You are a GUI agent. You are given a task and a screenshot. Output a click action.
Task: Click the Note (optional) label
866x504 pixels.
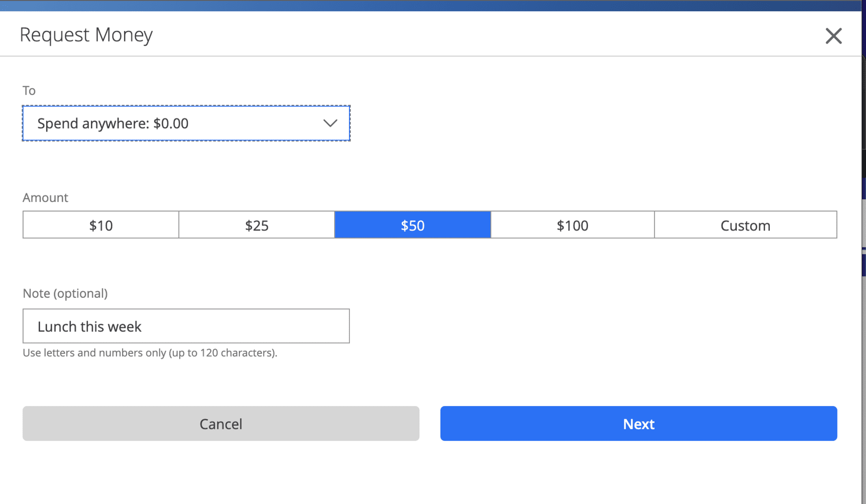click(x=65, y=294)
